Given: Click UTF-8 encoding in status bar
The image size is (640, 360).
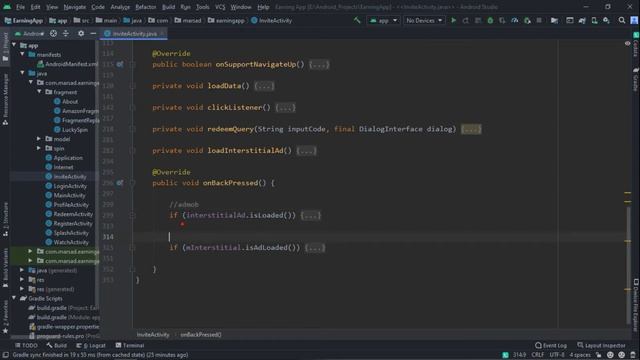Looking at the screenshot, I should 557,355.
